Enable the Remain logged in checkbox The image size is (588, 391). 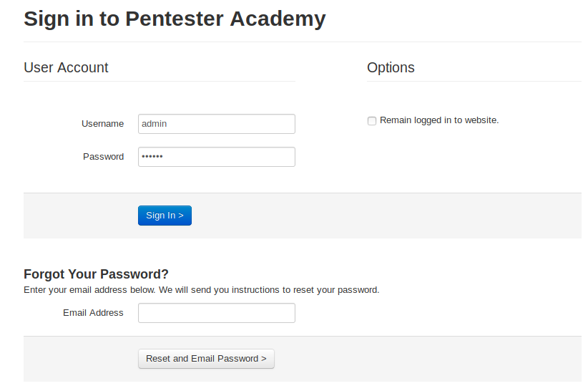click(372, 121)
